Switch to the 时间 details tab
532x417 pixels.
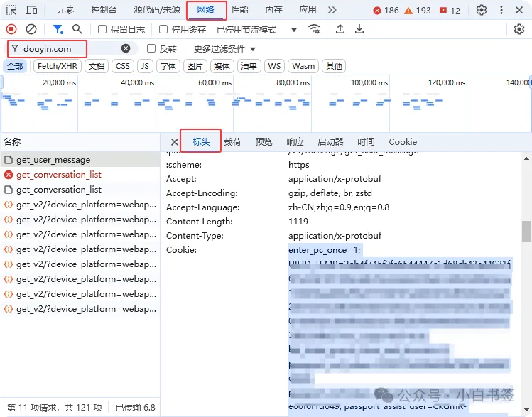click(366, 142)
